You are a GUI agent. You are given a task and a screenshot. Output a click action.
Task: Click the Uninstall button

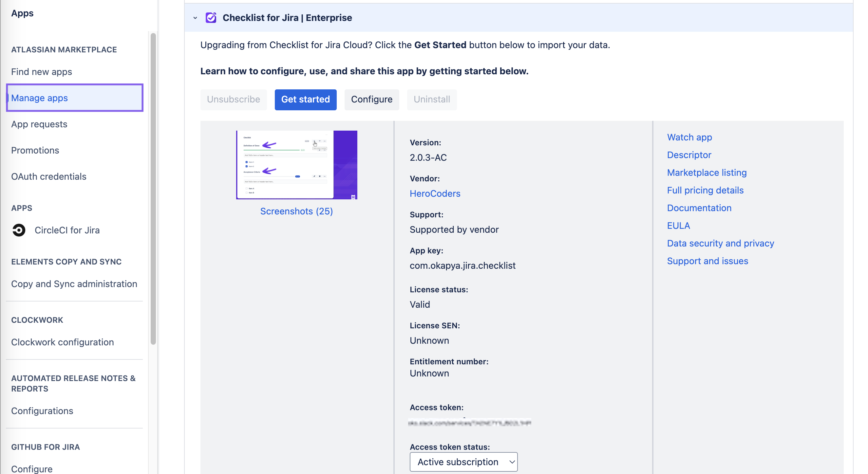(x=431, y=99)
